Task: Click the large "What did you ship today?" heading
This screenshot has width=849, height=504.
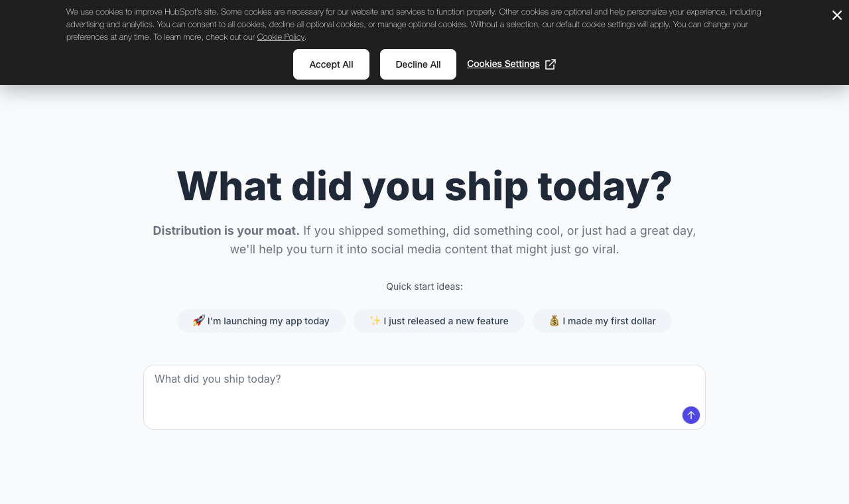Action: pyautogui.click(x=424, y=186)
